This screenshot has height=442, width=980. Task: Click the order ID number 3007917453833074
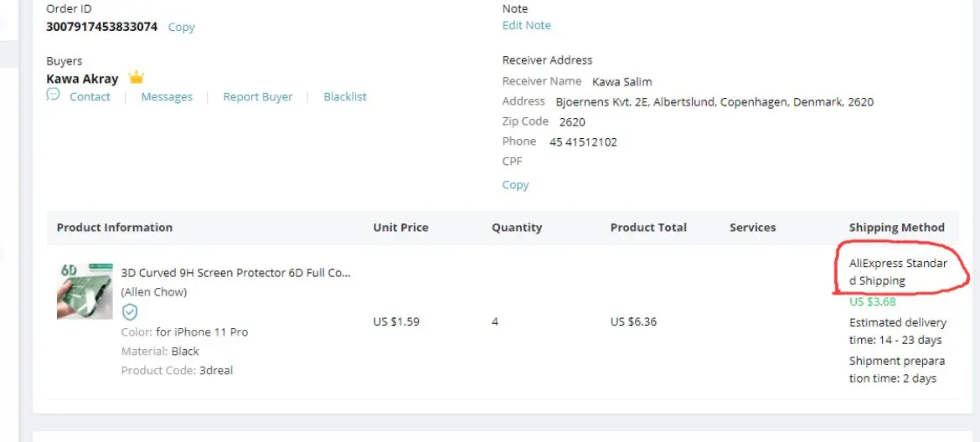coord(101,27)
